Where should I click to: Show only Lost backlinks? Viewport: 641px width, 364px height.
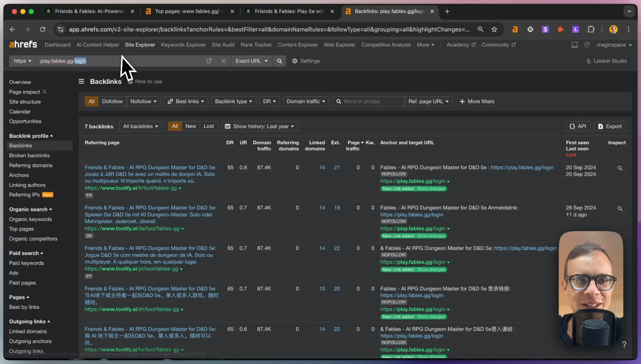(x=209, y=126)
